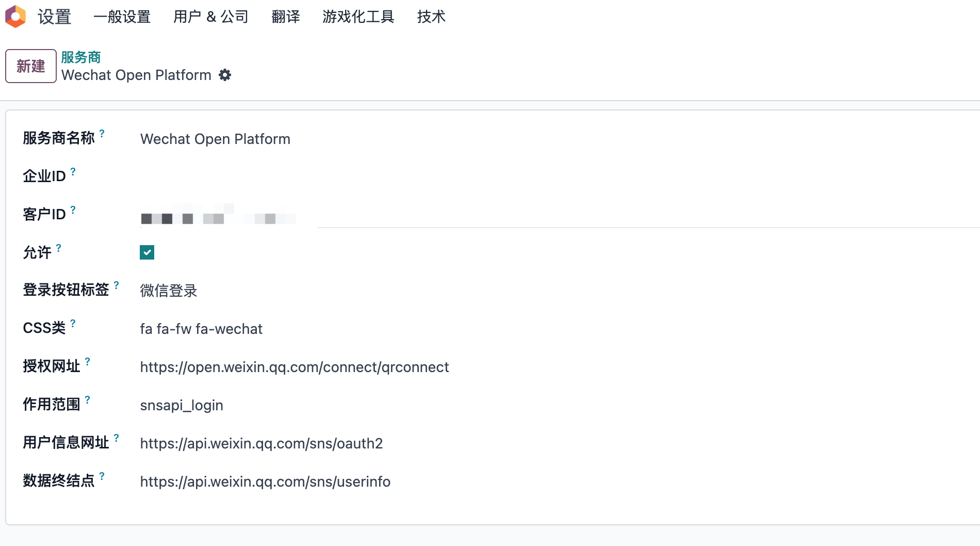Open the 一般设置 menu
This screenshot has height=546, width=980.
122,17
